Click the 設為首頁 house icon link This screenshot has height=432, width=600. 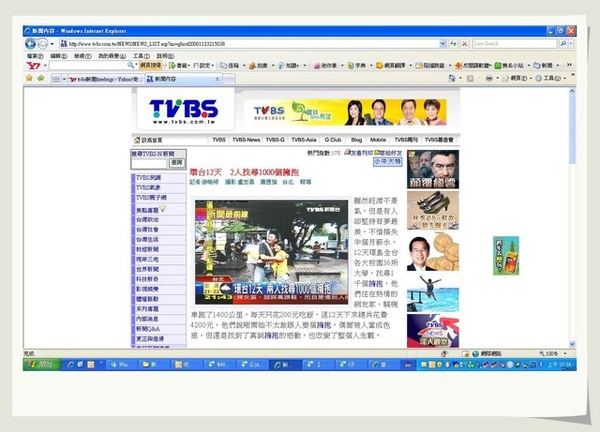(x=148, y=140)
